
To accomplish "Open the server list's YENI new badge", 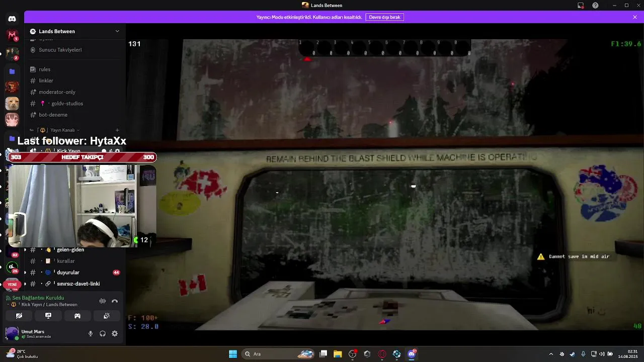I will 12,285.
